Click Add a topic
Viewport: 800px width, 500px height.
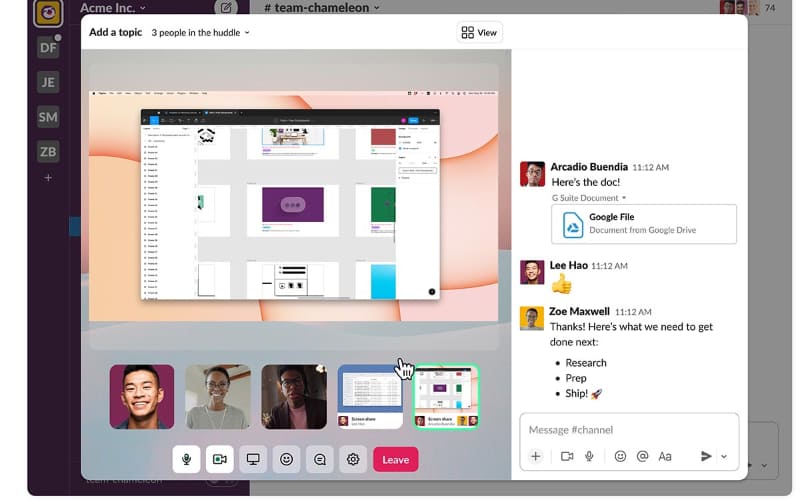click(115, 32)
